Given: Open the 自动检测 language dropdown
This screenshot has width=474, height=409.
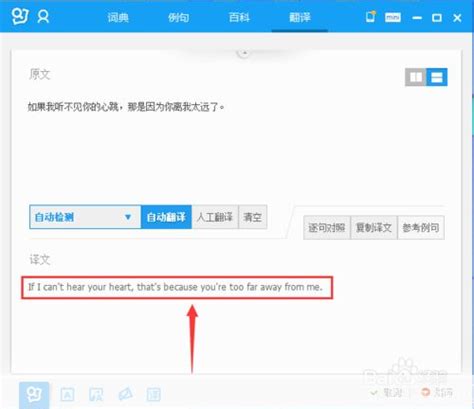Looking at the screenshot, I should (85, 217).
